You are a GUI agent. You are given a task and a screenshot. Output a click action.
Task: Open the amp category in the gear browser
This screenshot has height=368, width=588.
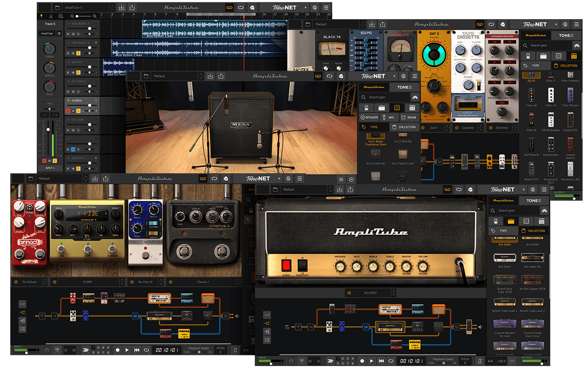511,221
